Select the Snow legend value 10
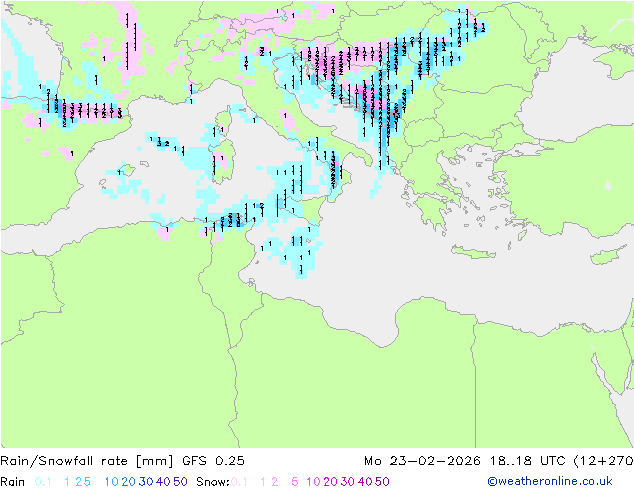Viewport: 634px width, 490px height. (x=313, y=482)
